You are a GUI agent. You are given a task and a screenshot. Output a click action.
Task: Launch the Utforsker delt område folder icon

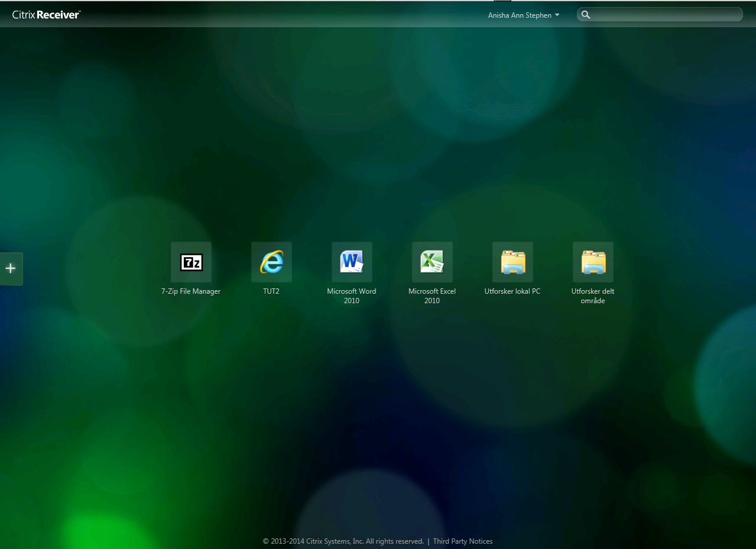pos(593,262)
